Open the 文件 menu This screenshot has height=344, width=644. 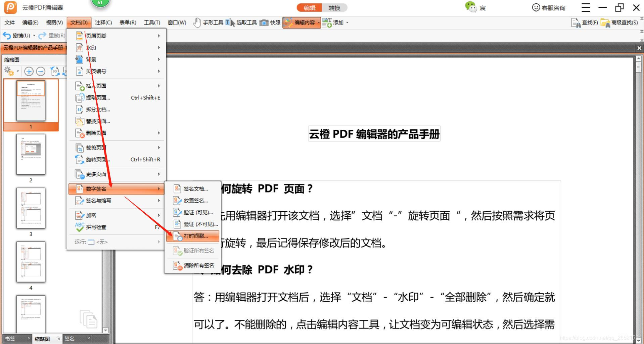[10, 23]
